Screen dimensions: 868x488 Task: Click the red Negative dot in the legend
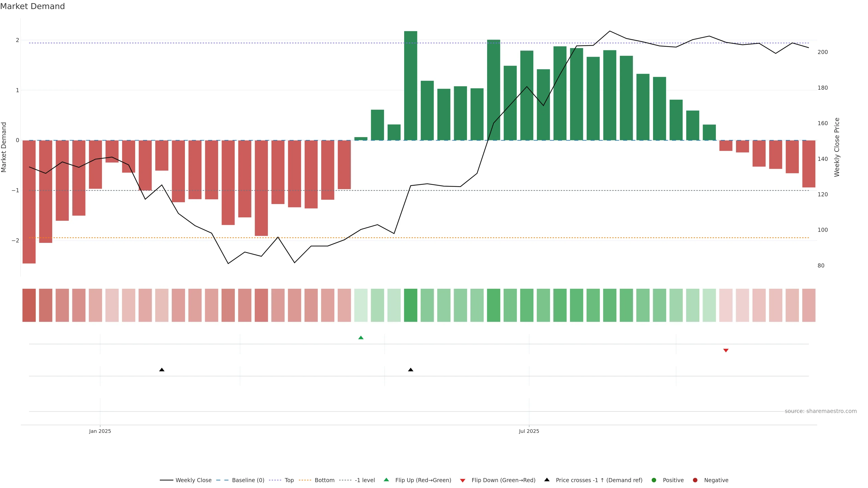pyautogui.click(x=695, y=480)
